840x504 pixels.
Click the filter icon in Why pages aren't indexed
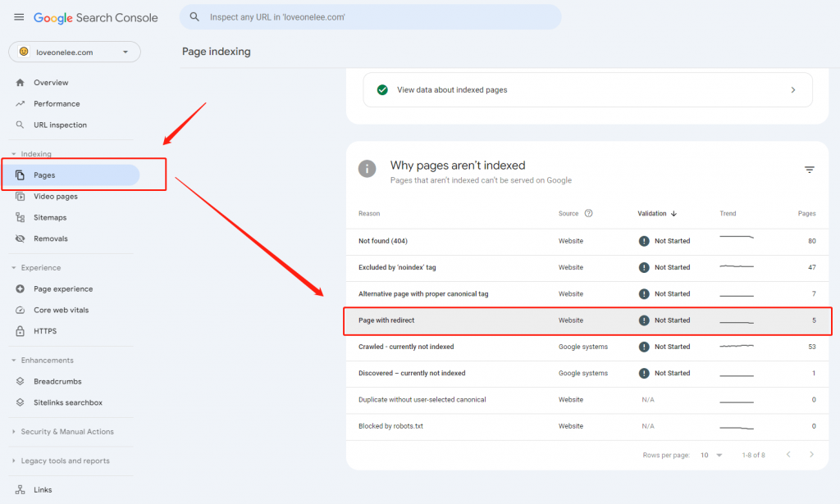(809, 170)
